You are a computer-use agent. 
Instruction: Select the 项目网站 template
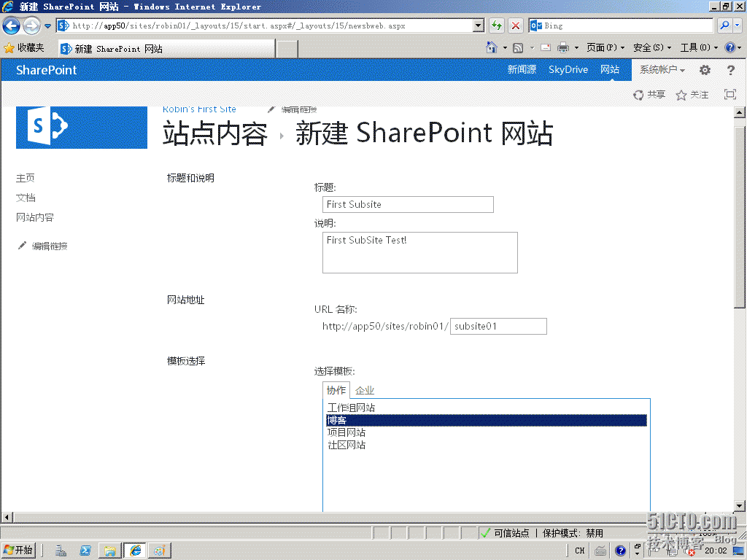487,432
